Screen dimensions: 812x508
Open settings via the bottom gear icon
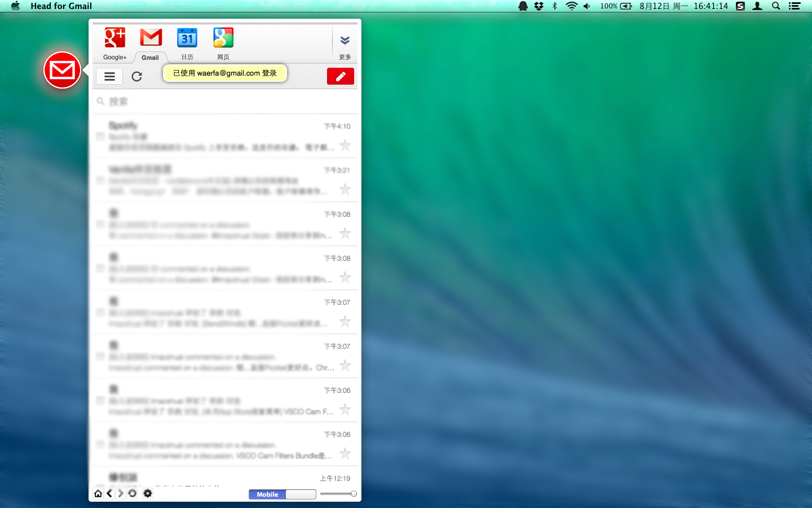pyautogui.click(x=148, y=494)
